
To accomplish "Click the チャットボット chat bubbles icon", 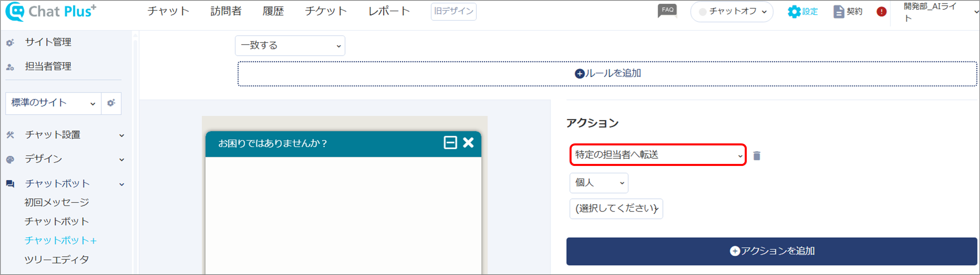I will coord(10,184).
